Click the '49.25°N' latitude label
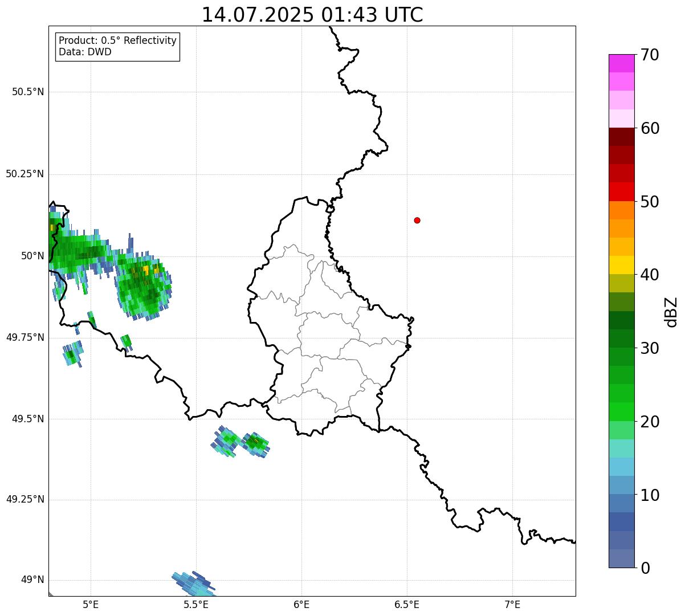 coord(25,500)
